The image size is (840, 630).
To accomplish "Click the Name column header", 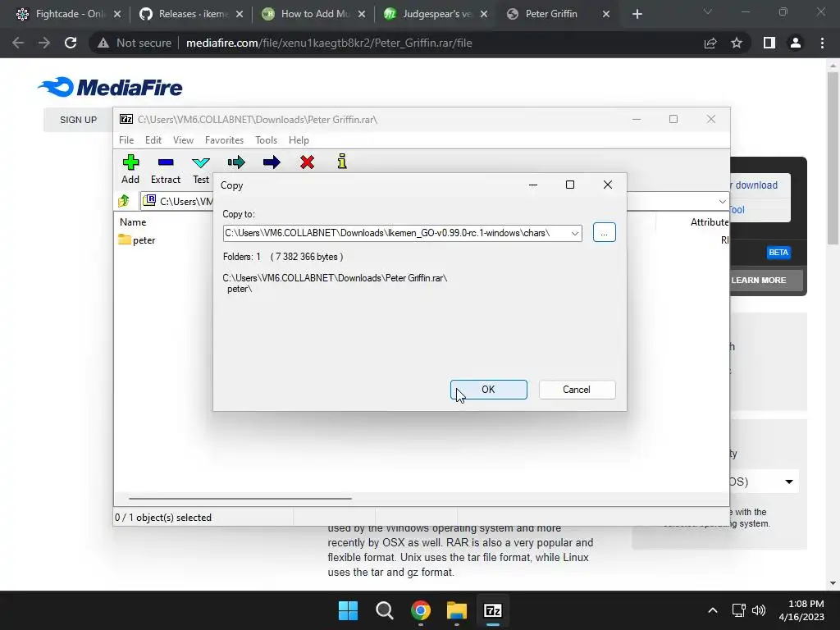I will pos(133,221).
